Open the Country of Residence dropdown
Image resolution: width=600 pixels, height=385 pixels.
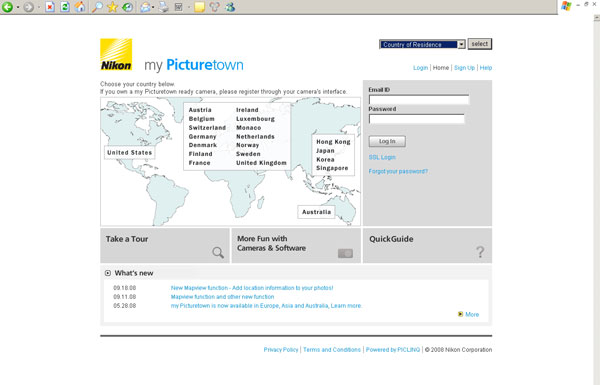click(422, 44)
